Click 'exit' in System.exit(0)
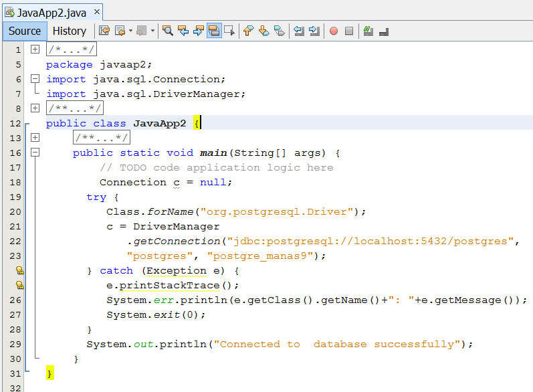Screen dimensions: 533x392 click(167, 315)
